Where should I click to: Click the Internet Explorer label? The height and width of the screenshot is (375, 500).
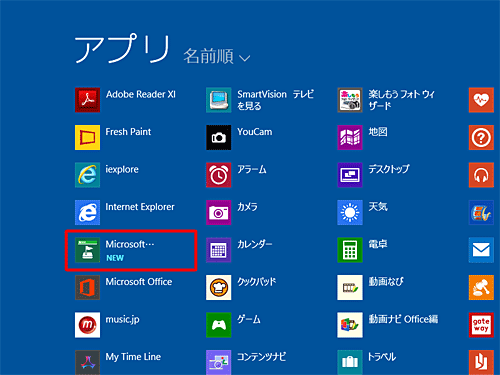[x=140, y=207]
